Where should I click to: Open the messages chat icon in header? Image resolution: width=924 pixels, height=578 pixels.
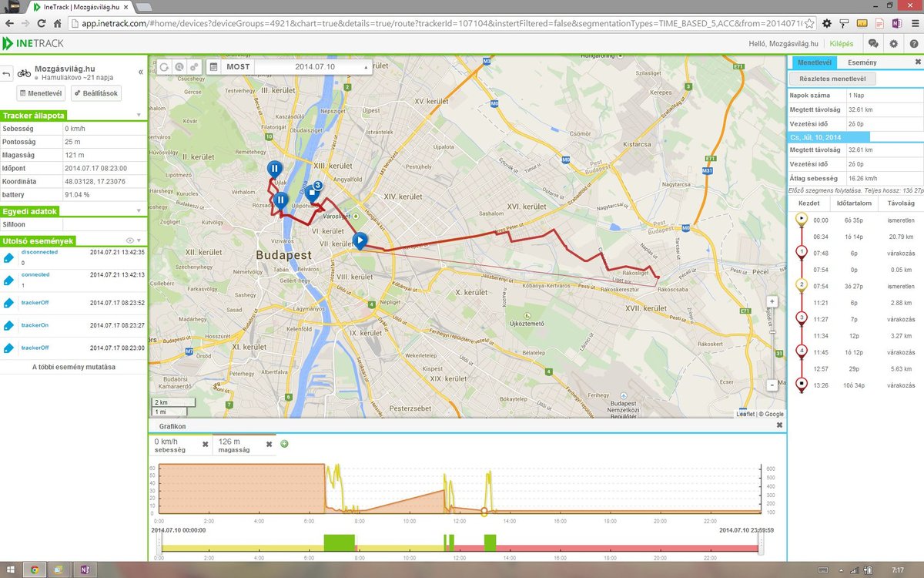click(x=873, y=44)
